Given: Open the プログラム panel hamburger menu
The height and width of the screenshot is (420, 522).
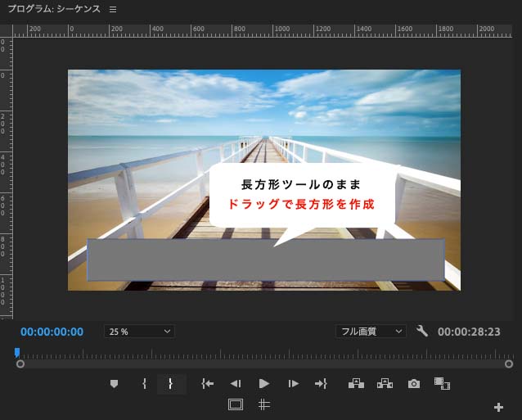Looking at the screenshot, I should (113, 10).
